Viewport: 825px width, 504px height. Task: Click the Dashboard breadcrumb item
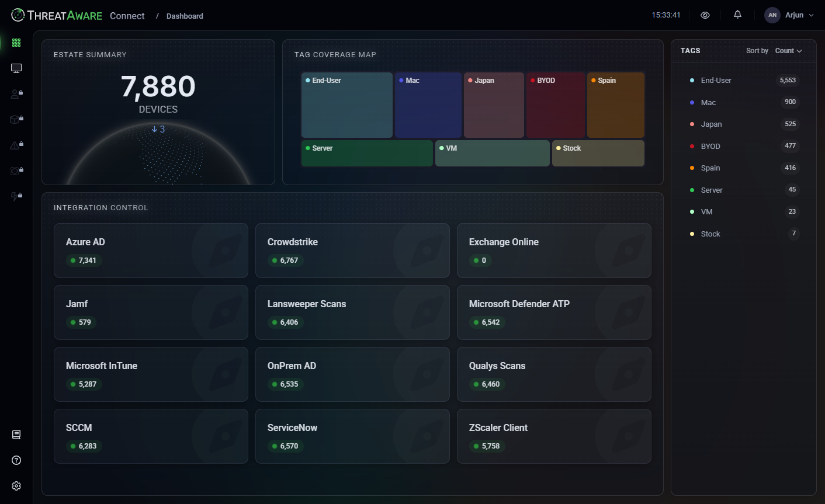(185, 16)
